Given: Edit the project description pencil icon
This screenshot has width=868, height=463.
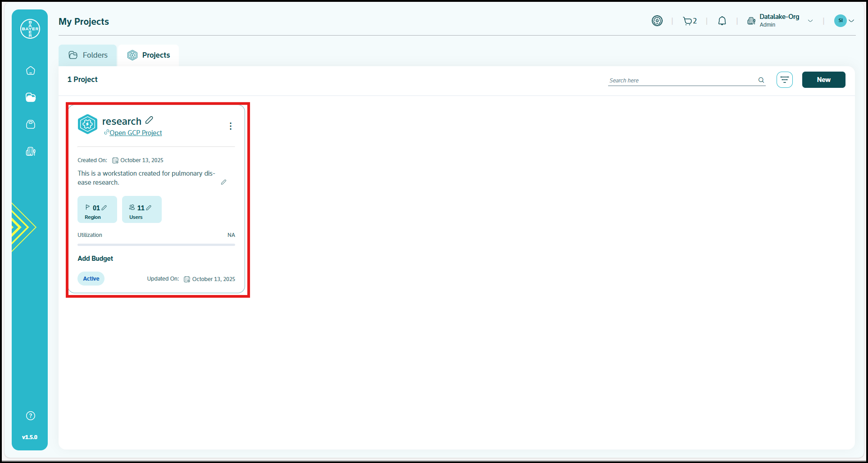Looking at the screenshot, I should [223, 182].
